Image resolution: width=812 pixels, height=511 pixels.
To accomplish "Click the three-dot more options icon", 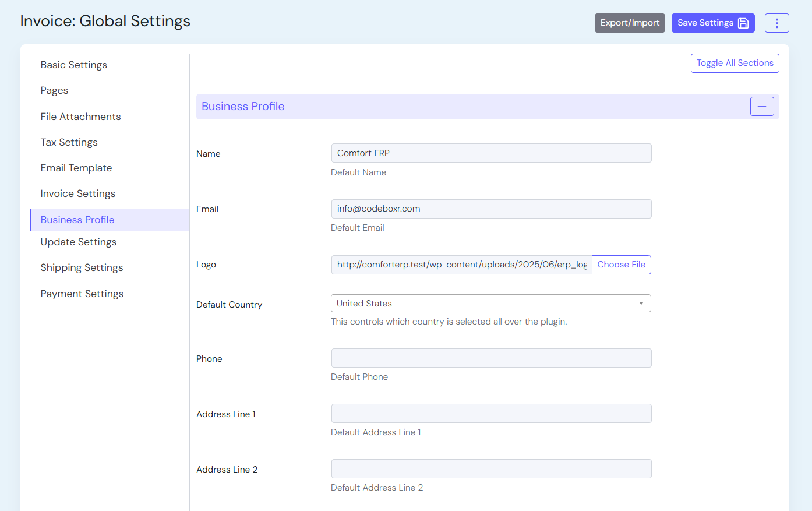I will click(x=776, y=23).
